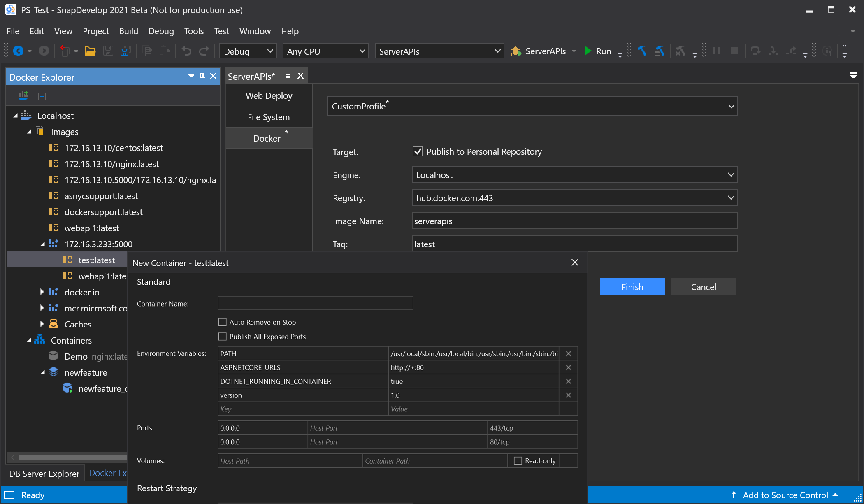Click the Docker Explorer horizontal scrollbar
Image resolution: width=864 pixels, height=504 pixels.
click(73, 458)
